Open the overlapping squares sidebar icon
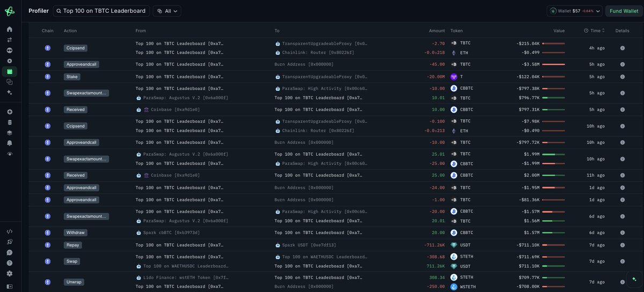The height and width of the screenshot is (292, 644). tap(10, 82)
